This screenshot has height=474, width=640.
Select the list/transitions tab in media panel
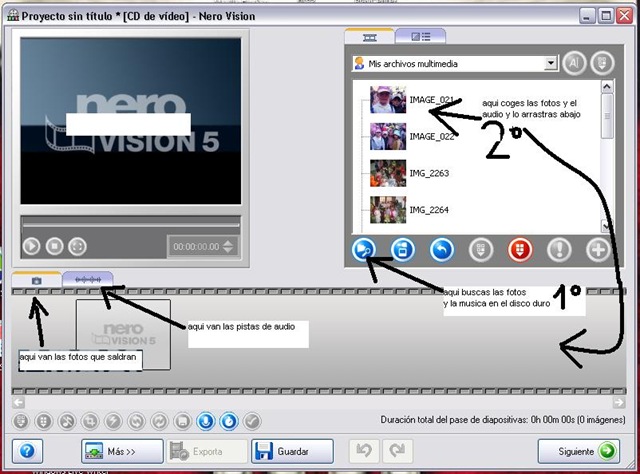(x=420, y=37)
